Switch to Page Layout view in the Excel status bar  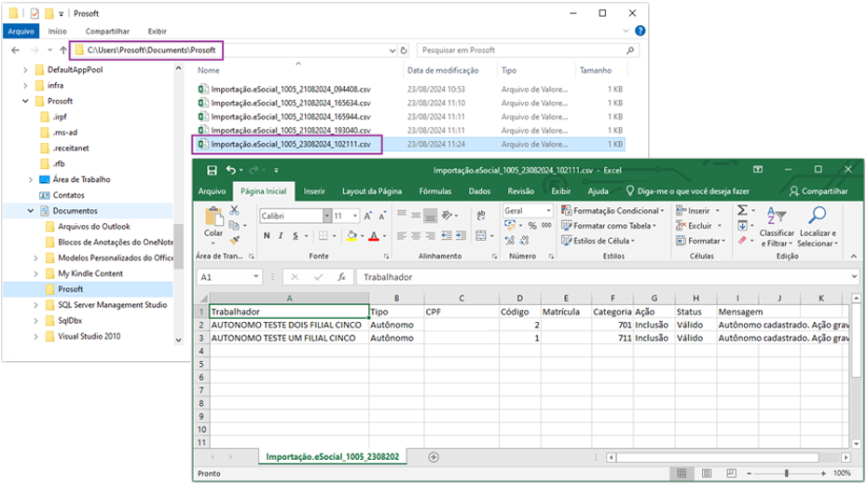tap(707, 474)
